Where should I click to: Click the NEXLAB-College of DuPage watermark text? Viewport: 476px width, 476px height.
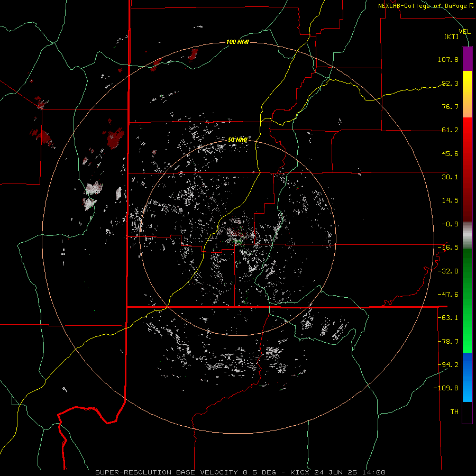[x=425, y=6]
